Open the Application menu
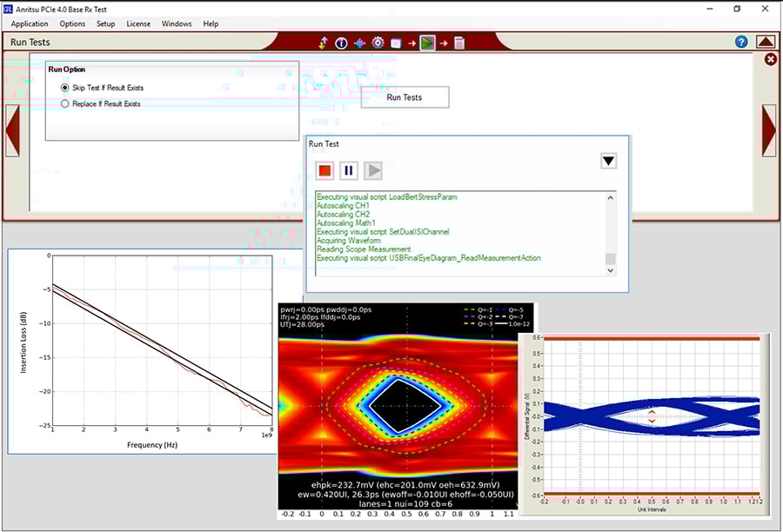This screenshot has width=783, height=532. tap(30, 23)
